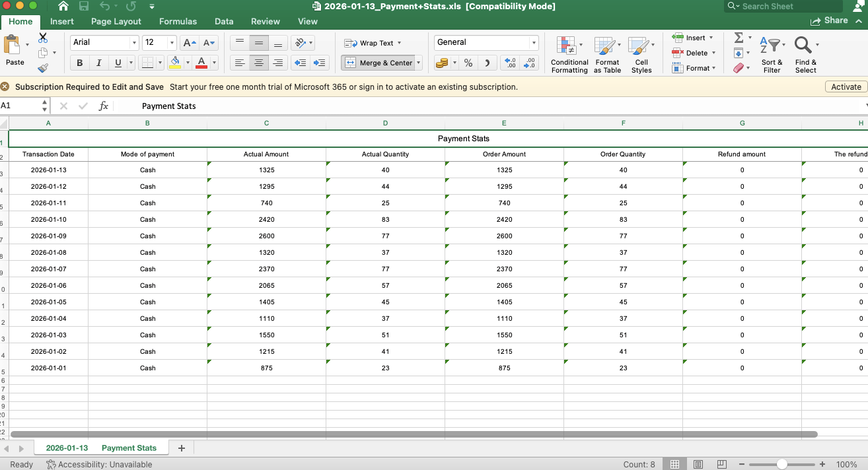
Task: Click the Increase Font Size icon
Action: (190, 42)
